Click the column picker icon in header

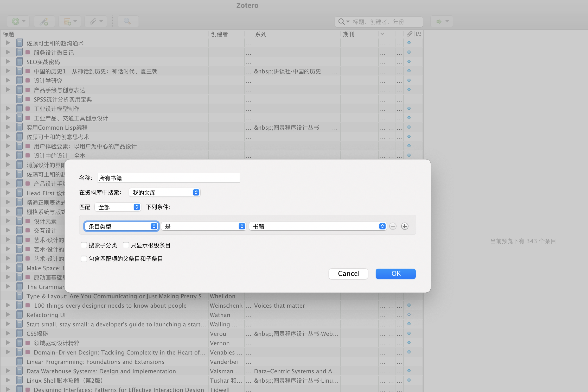pyautogui.click(x=419, y=34)
